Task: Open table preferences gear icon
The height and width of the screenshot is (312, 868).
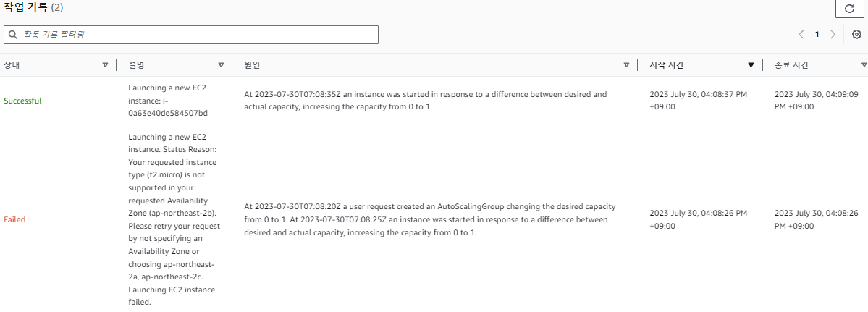Action: (856, 34)
